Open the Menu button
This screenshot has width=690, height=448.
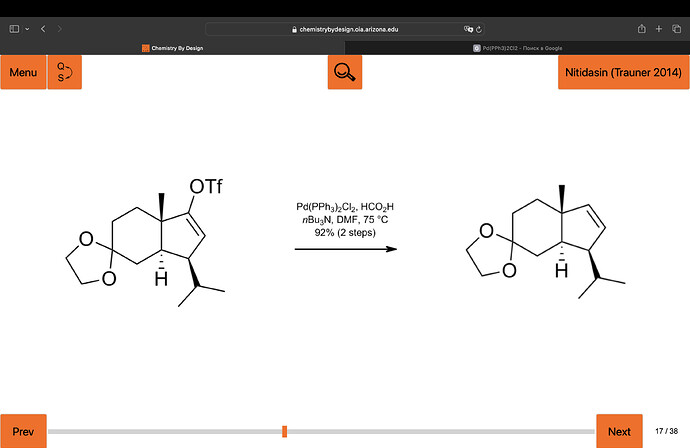coord(23,73)
